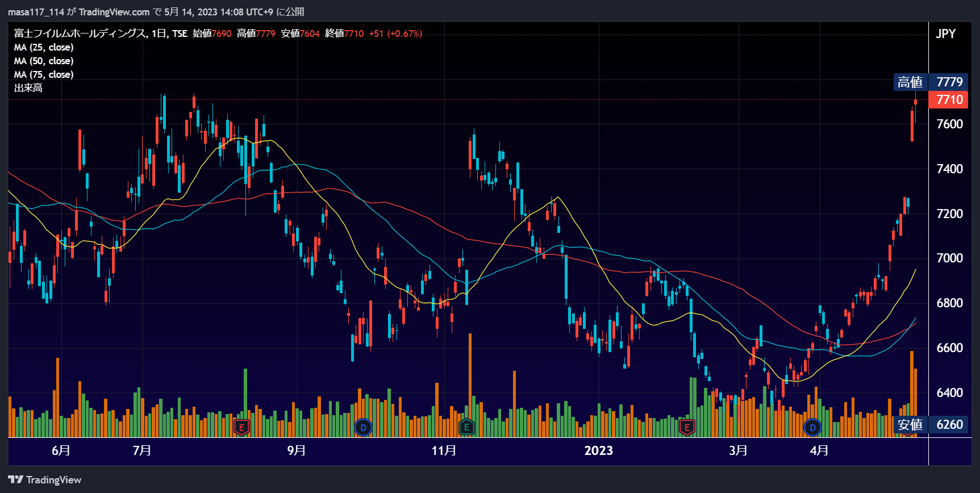Select the 出来高 volume indicator legend

[28, 88]
